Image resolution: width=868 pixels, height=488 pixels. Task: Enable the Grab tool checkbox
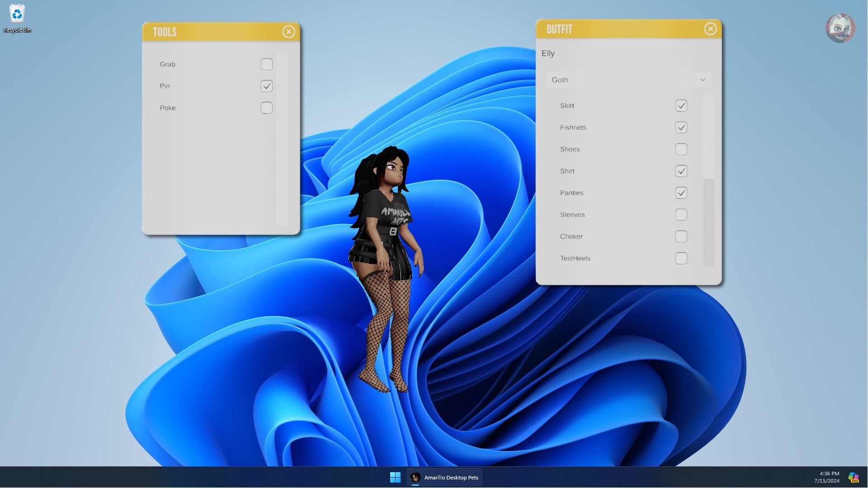(x=267, y=64)
